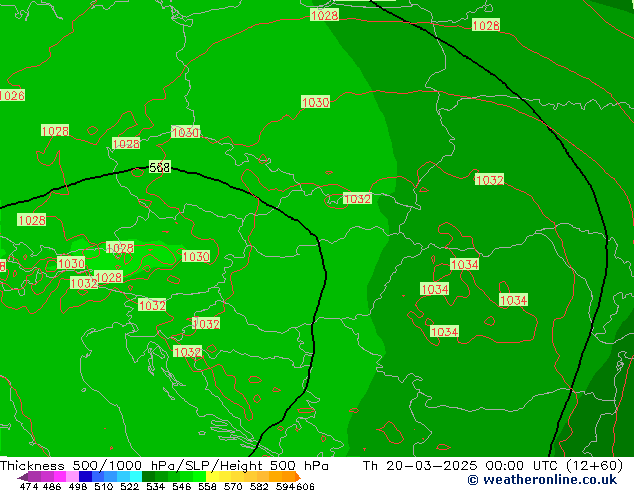Image resolution: width=634 pixels, height=490 pixels.
Task: Click the forecast time 'Th 20-03-2025 00:00 UTC (12+60)'
Action: pyautogui.click(x=493, y=465)
